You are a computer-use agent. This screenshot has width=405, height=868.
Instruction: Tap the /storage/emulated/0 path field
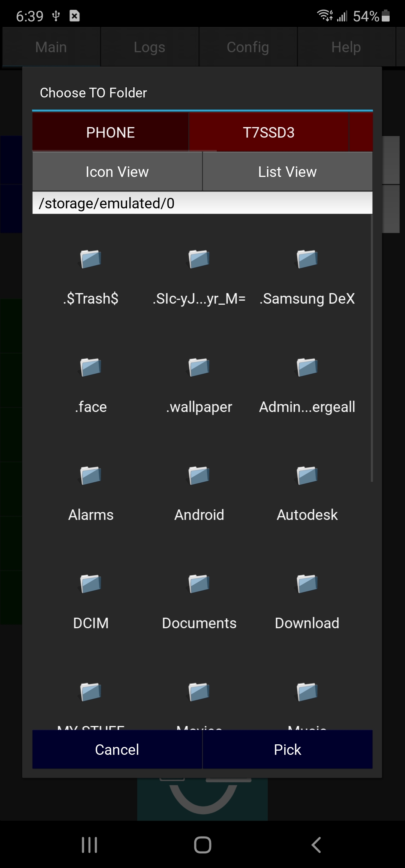pyautogui.click(x=202, y=203)
